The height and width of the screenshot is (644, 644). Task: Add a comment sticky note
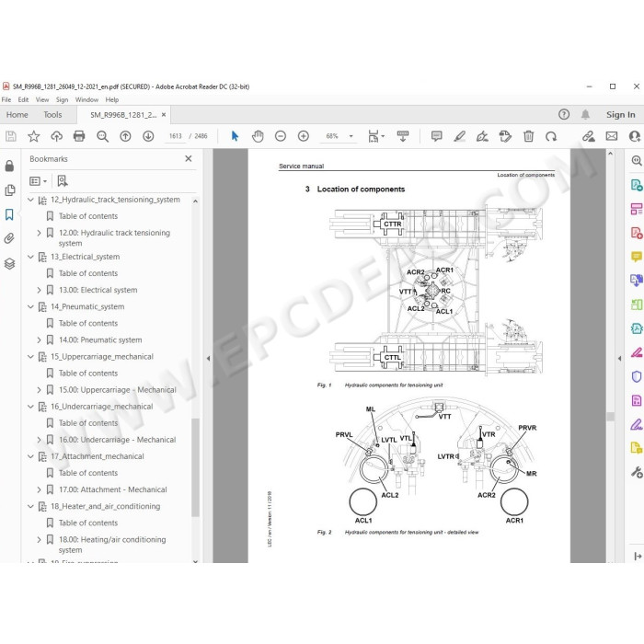tap(436, 136)
